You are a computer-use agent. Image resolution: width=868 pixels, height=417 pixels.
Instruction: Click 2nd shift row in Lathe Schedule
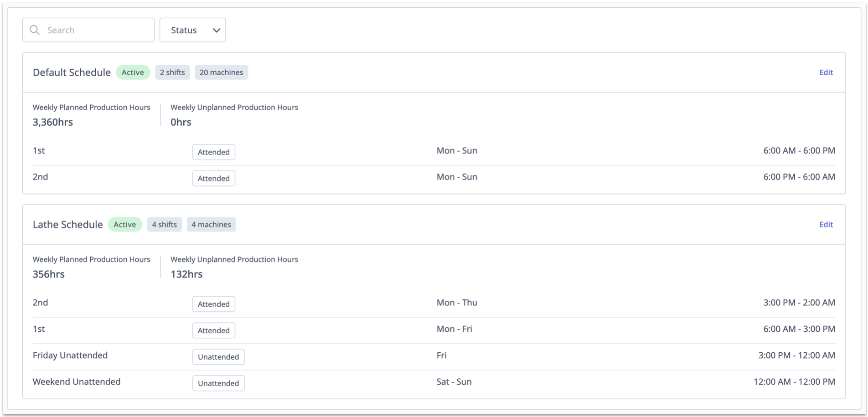point(434,304)
